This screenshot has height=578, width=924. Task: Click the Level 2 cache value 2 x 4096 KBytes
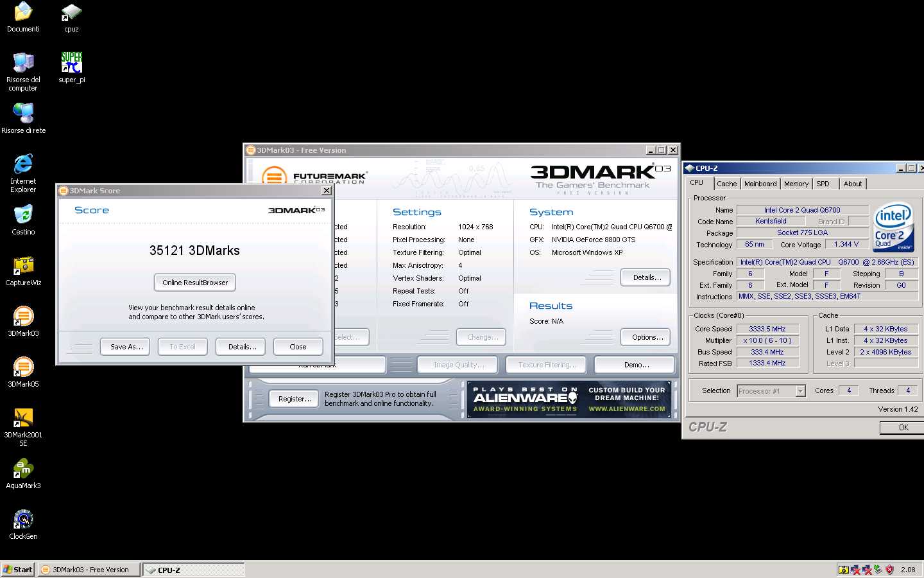(x=886, y=352)
